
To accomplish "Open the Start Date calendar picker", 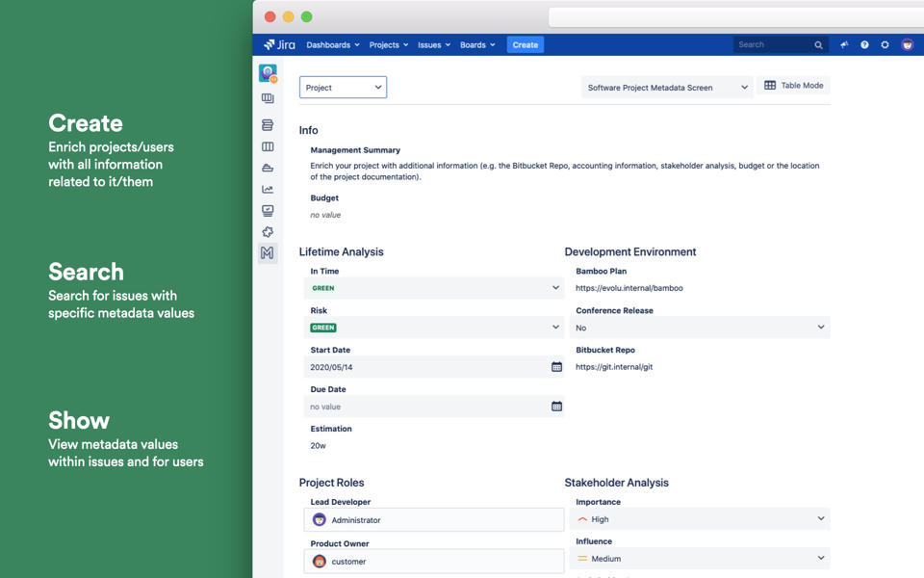I will (x=556, y=367).
